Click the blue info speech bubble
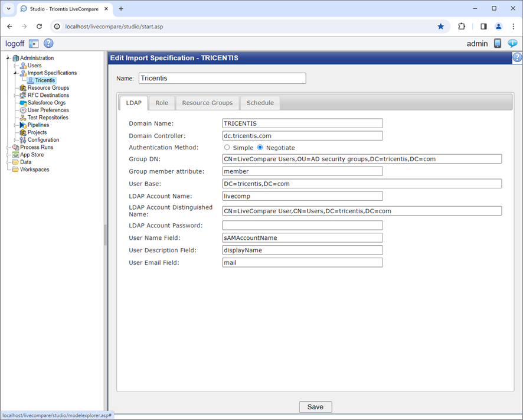 512,43
